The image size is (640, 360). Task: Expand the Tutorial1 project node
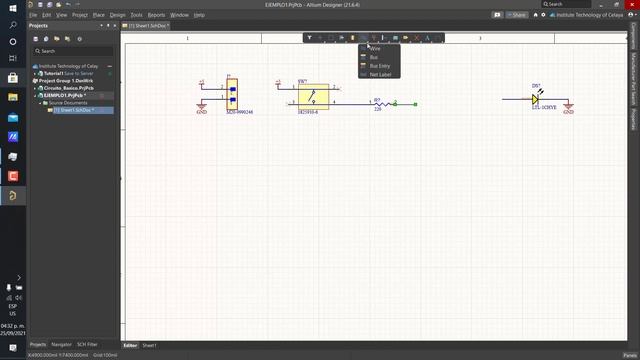tap(35, 73)
